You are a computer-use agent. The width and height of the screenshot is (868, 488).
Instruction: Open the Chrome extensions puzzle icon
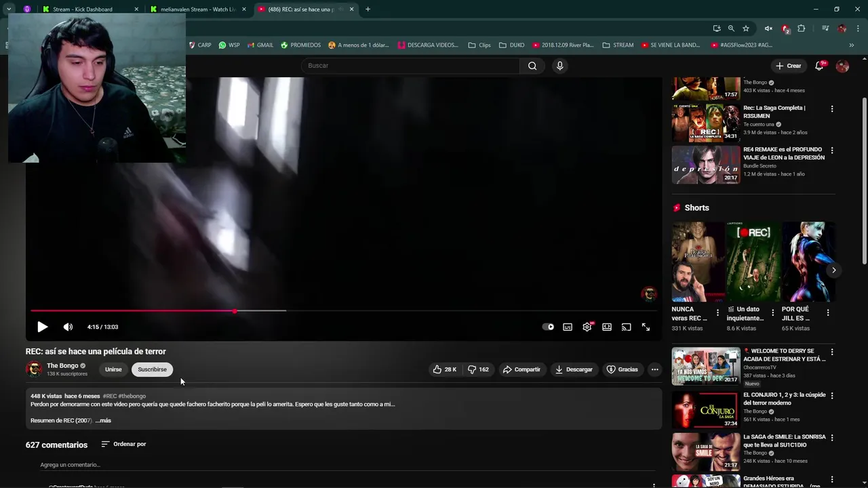pyautogui.click(x=802, y=28)
